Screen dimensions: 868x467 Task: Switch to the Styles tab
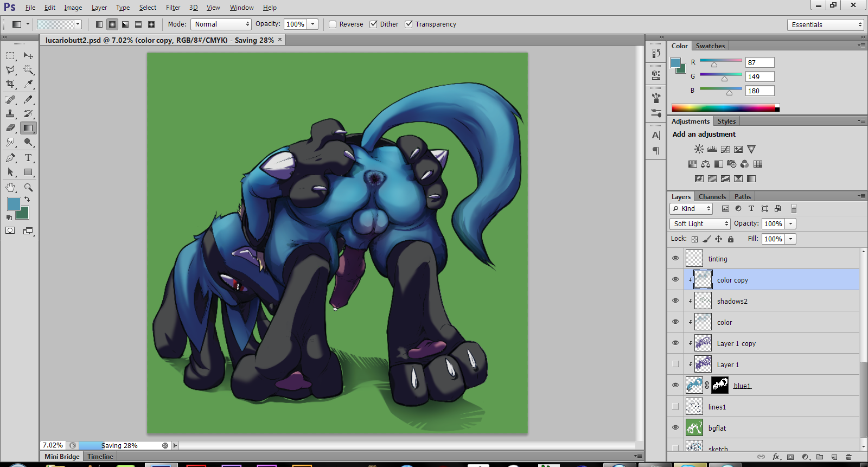tap(726, 121)
